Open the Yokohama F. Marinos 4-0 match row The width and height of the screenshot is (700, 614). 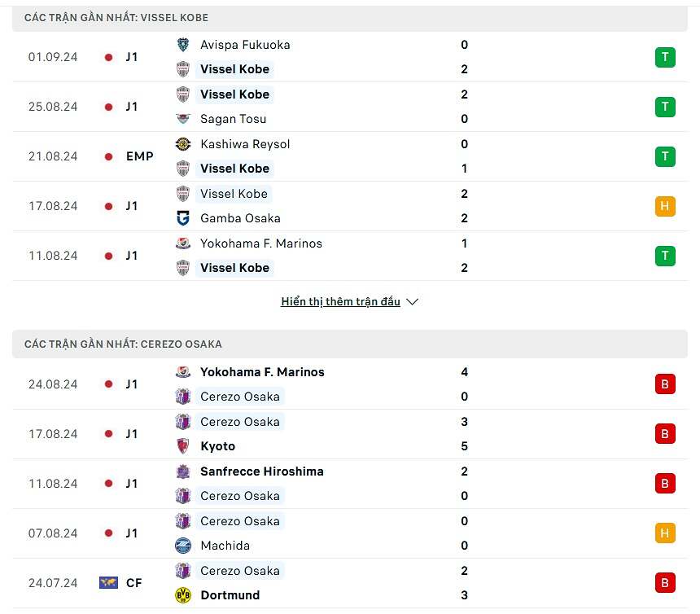350,384
